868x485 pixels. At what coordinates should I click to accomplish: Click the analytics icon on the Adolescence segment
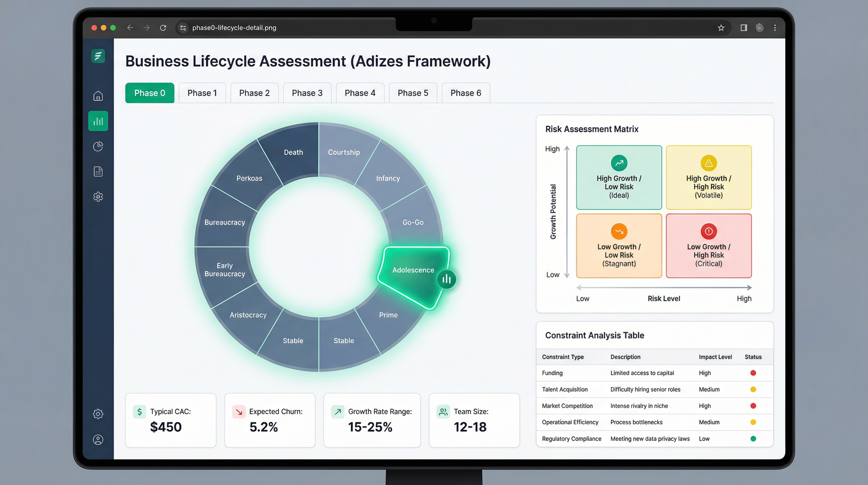click(447, 279)
